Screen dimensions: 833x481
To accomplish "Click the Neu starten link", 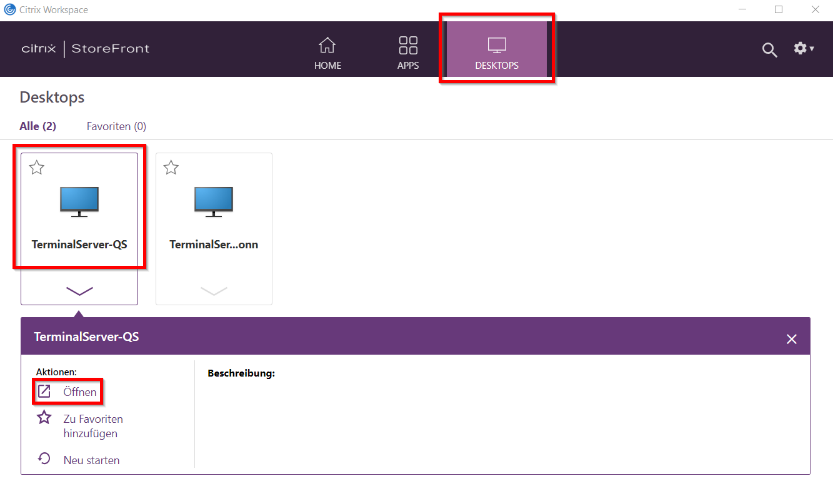I will coord(91,460).
